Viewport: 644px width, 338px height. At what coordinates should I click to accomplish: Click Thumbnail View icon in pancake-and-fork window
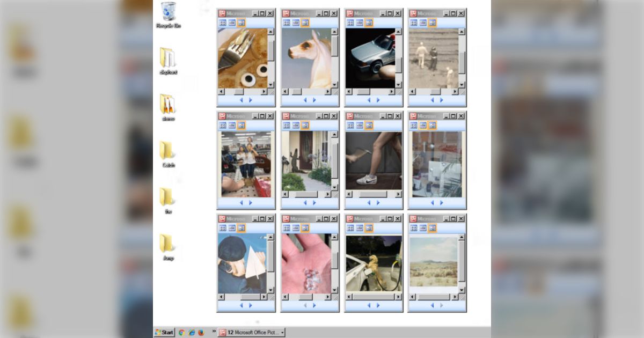point(223,23)
